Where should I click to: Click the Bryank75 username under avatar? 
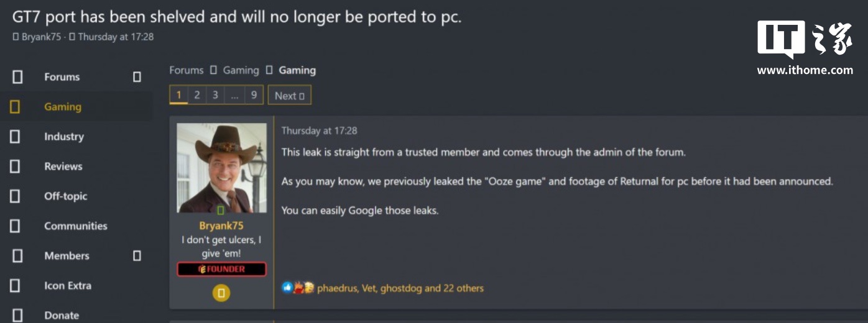tap(221, 226)
